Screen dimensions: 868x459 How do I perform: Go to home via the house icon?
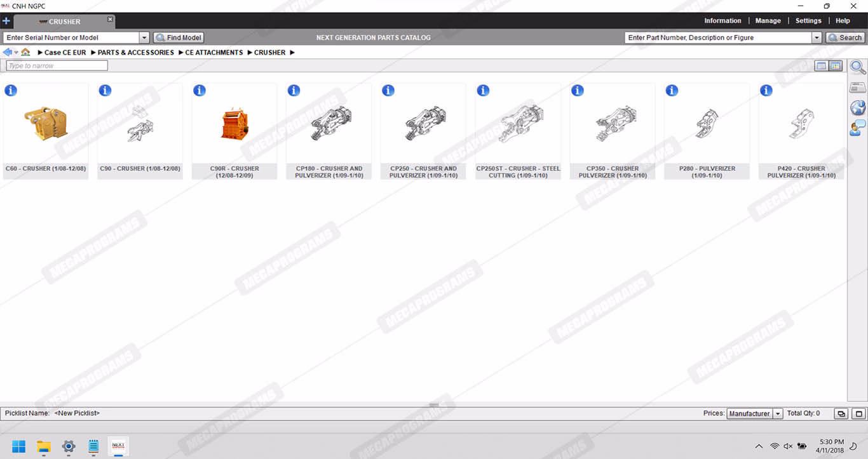coord(25,53)
